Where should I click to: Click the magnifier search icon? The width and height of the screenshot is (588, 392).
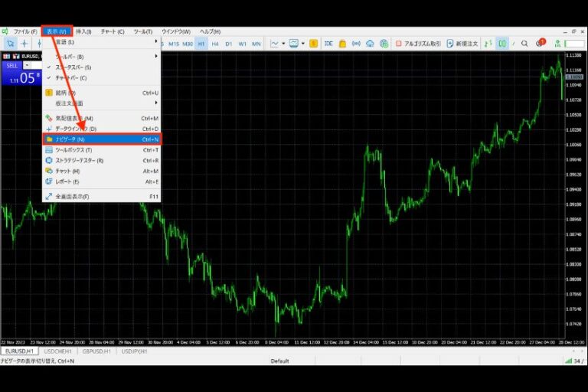click(x=524, y=44)
